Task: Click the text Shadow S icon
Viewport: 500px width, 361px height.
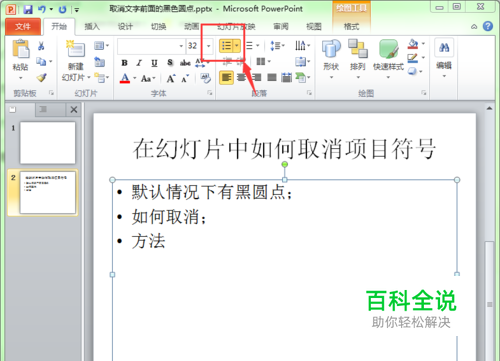Action: (x=170, y=62)
